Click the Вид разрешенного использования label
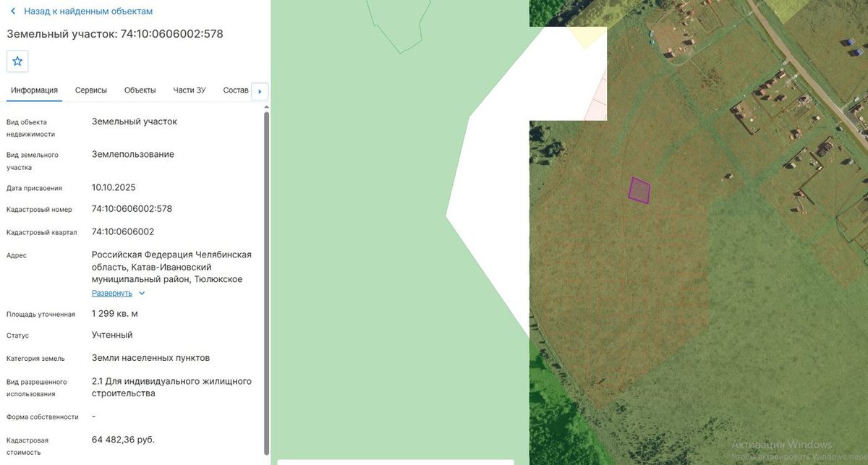 37,388
